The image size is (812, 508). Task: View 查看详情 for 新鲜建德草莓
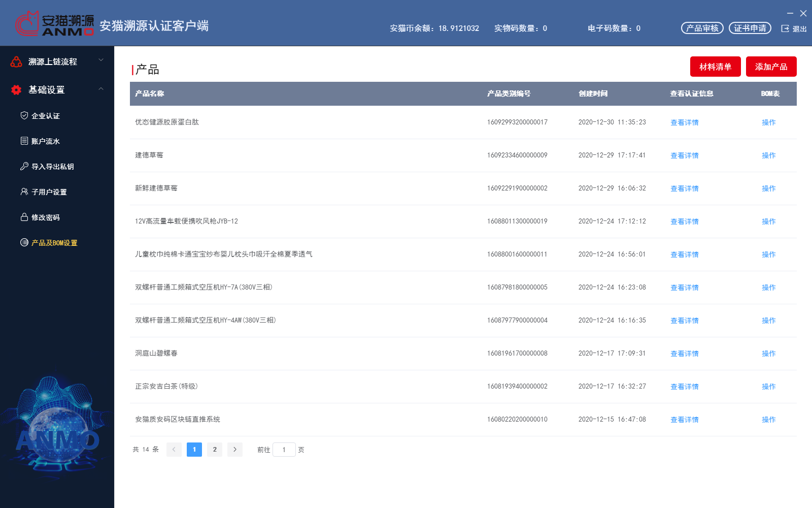685,188
